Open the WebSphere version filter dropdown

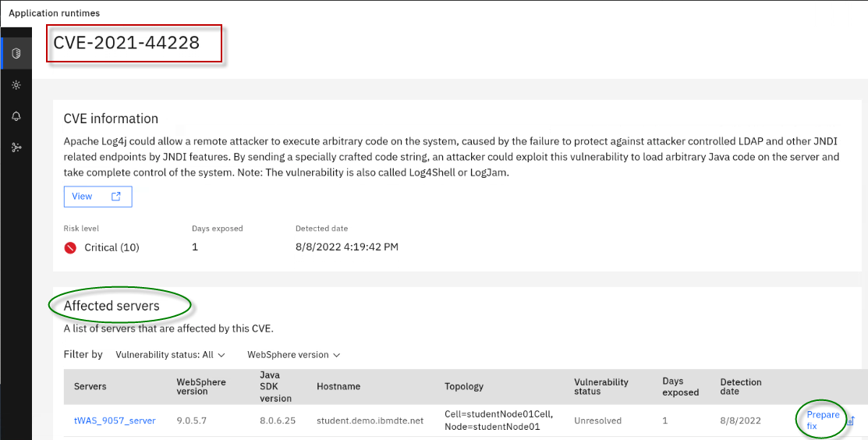293,355
